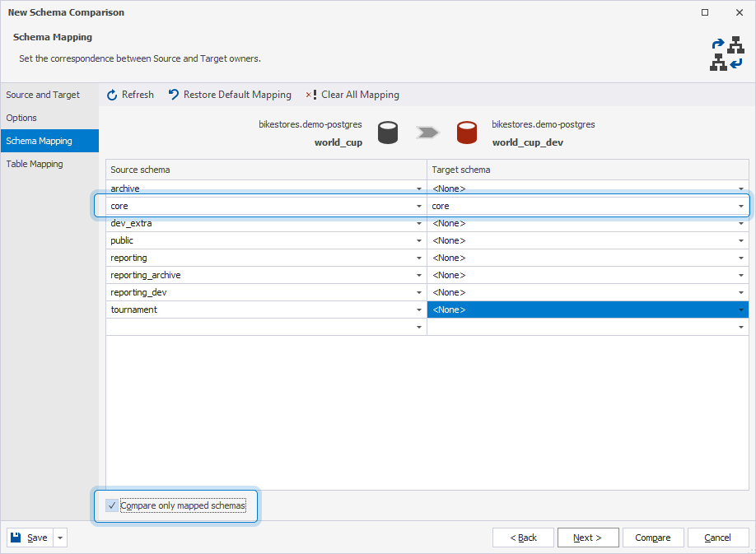This screenshot has height=554, width=756.
Task: Click the Restore Default Mapping arrow icon
Action: [x=174, y=95]
